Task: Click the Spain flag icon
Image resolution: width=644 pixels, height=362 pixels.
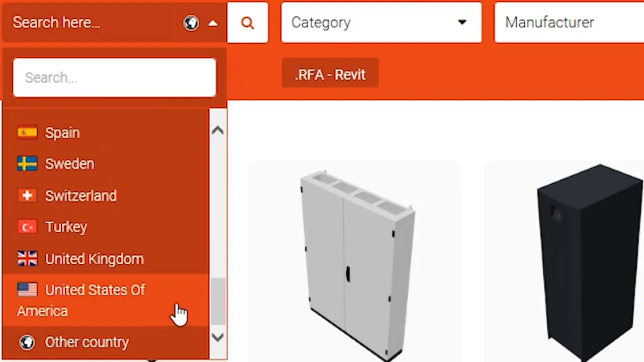Action: pos(27,132)
